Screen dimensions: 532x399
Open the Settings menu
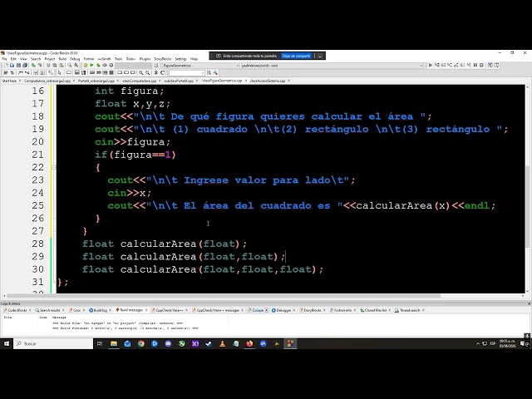pyautogui.click(x=181, y=59)
